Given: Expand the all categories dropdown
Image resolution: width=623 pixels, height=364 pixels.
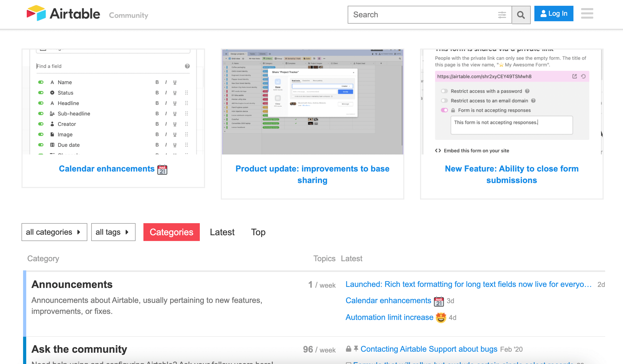Looking at the screenshot, I should point(54,232).
